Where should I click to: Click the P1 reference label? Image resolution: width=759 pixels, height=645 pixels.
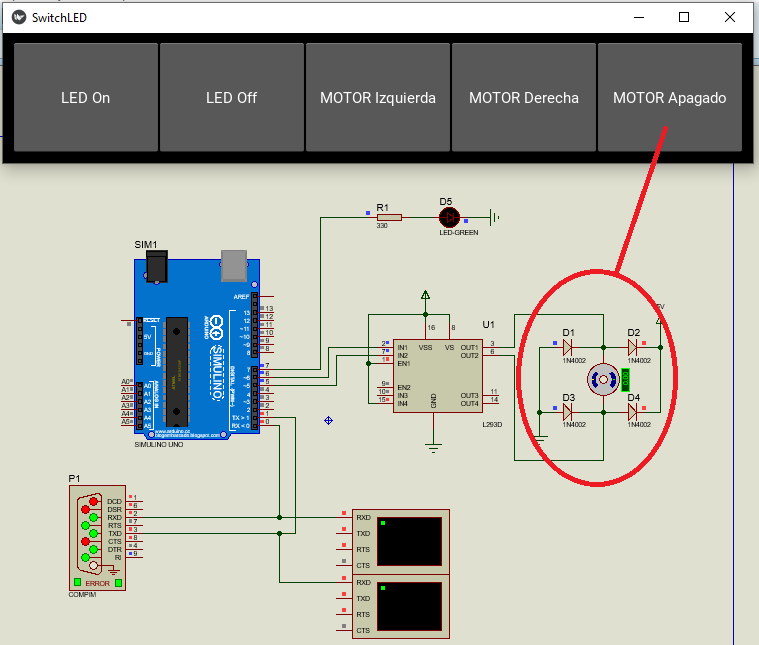point(74,478)
